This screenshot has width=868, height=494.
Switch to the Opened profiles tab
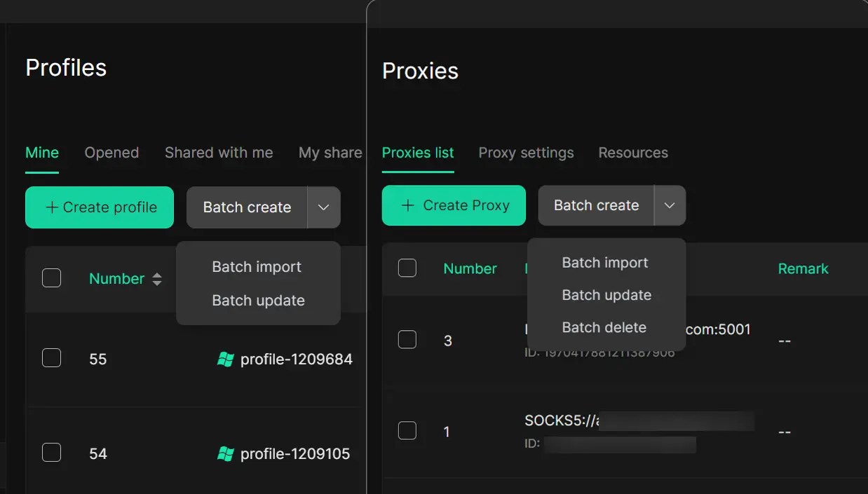click(x=111, y=153)
